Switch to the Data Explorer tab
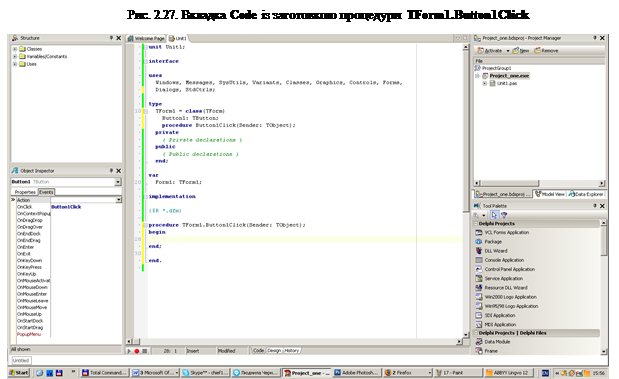 point(586,194)
